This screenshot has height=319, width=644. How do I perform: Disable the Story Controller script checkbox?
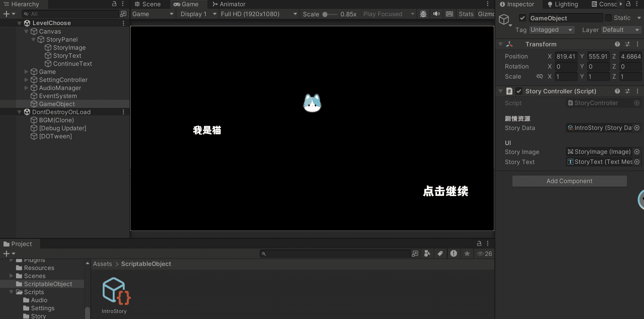pos(519,91)
